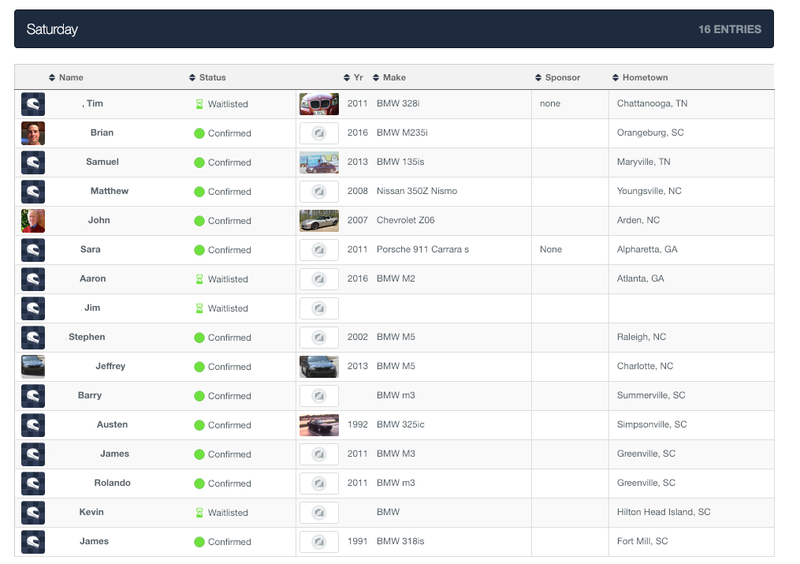Open entrant Samuel's name link
This screenshot has width=800, height=564.
[102, 162]
